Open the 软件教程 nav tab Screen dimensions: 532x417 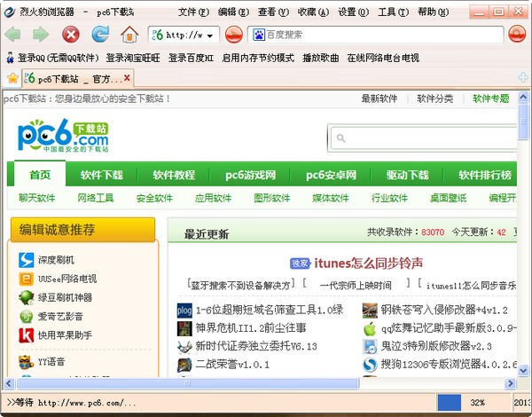174,175
